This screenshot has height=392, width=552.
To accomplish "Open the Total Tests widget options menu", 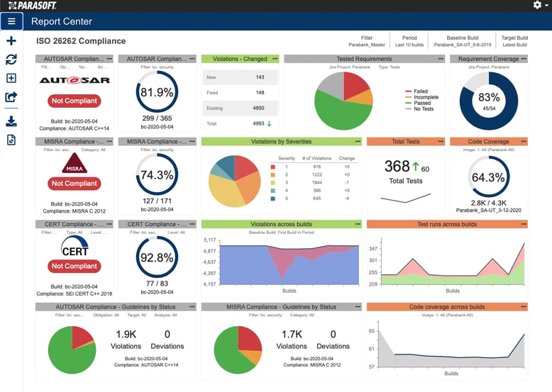I will click(x=441, y=141).
